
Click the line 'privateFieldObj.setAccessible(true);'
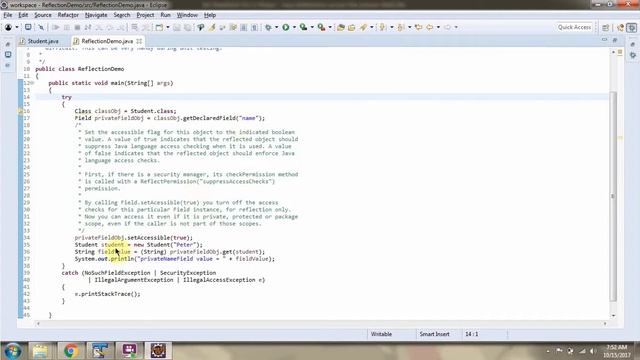click(133, 238)
